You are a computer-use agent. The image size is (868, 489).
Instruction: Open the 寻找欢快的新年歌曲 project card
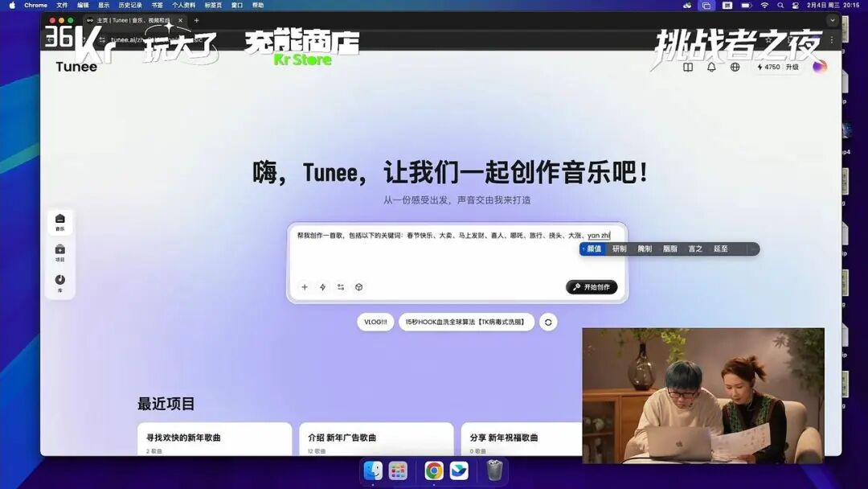pyautogui.click(x=215, y=440)
